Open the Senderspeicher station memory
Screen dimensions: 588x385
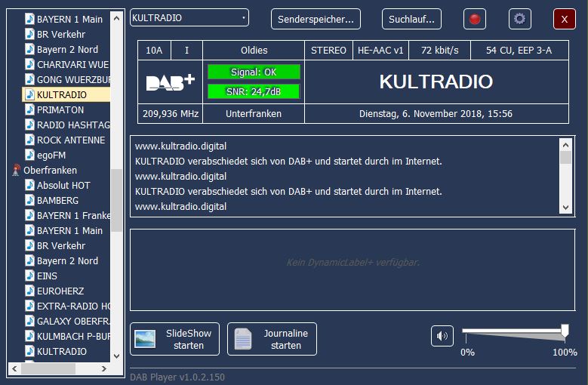click(x=316, y=19)
